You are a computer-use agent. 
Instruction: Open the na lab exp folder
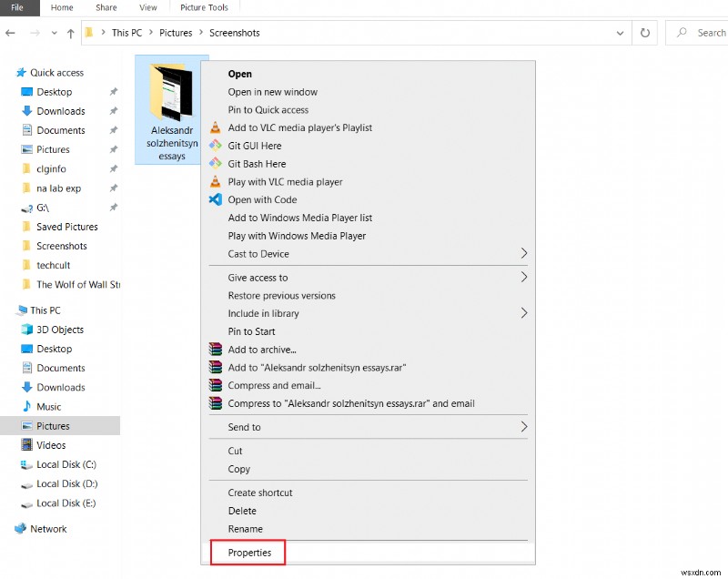point(58,188)
